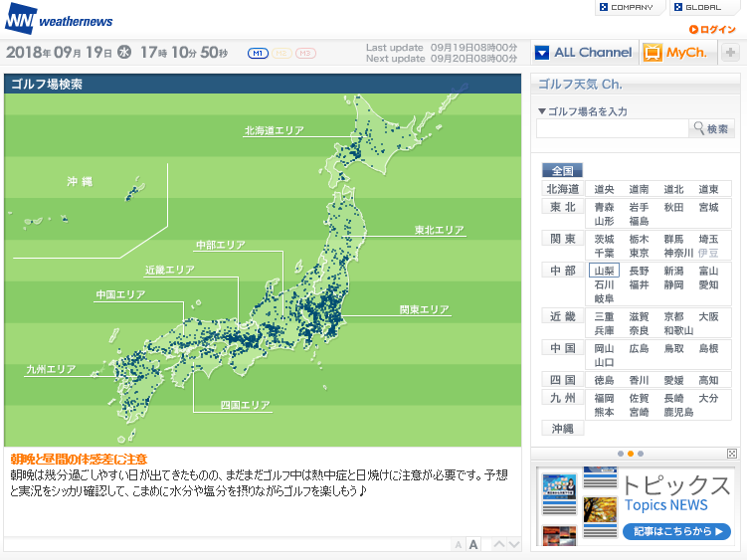The width and height of the screenshot is (747, 560).
Task: Click the ログイン login link
Action: point(712,30)
